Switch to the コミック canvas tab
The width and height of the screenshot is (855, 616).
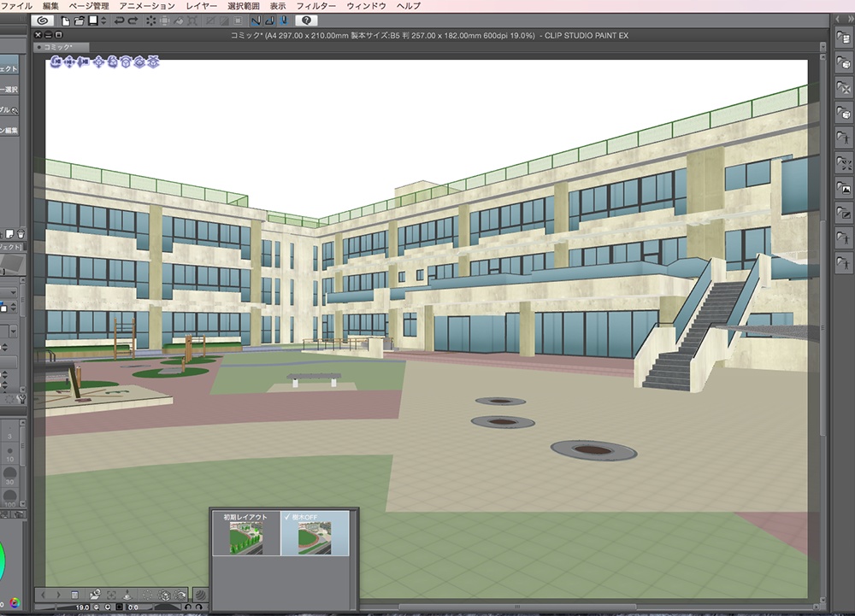pos(58,47)
